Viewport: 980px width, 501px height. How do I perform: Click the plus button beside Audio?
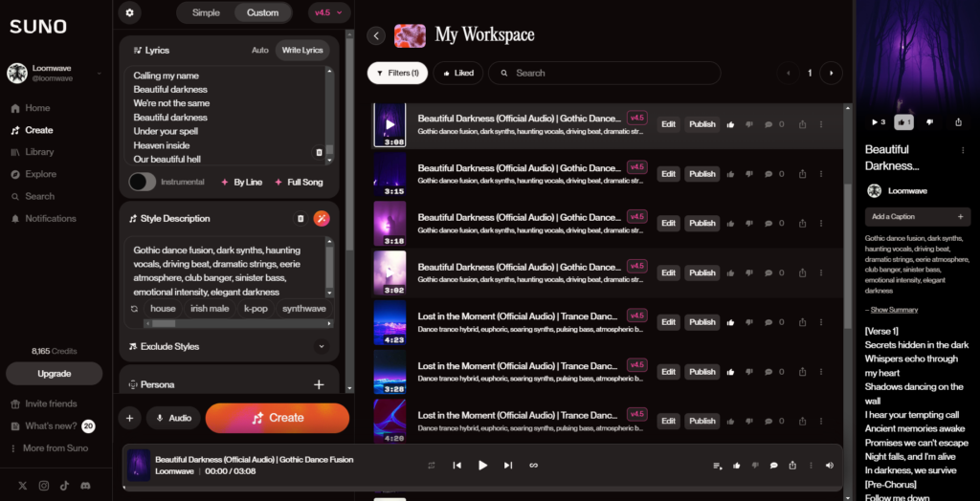click(x=129, y=418)
